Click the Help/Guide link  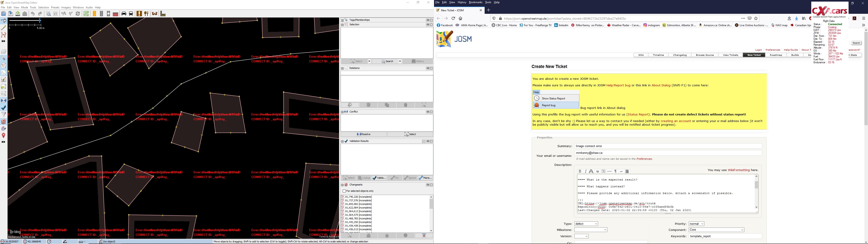790,50
